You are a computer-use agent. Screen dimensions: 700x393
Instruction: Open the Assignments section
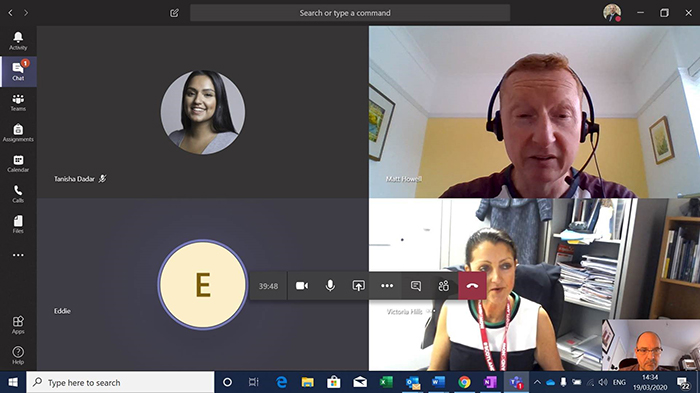(x=18, y=133)
